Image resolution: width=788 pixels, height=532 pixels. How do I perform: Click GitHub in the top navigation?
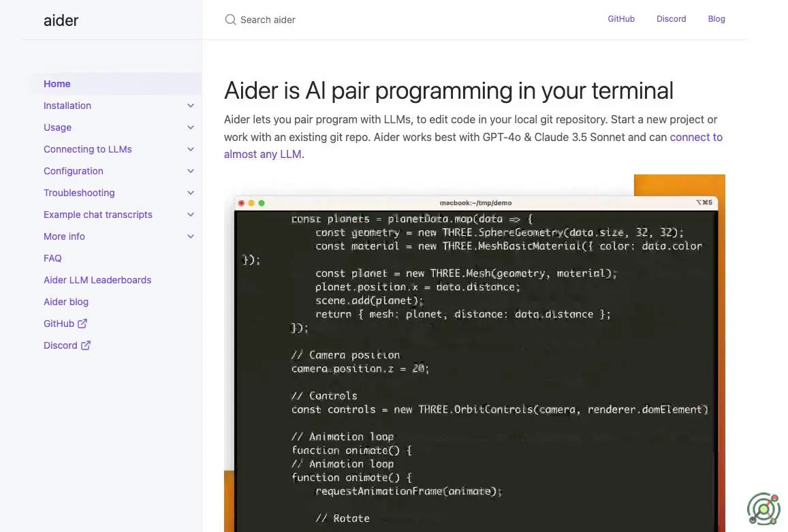(x=621, y=18)
